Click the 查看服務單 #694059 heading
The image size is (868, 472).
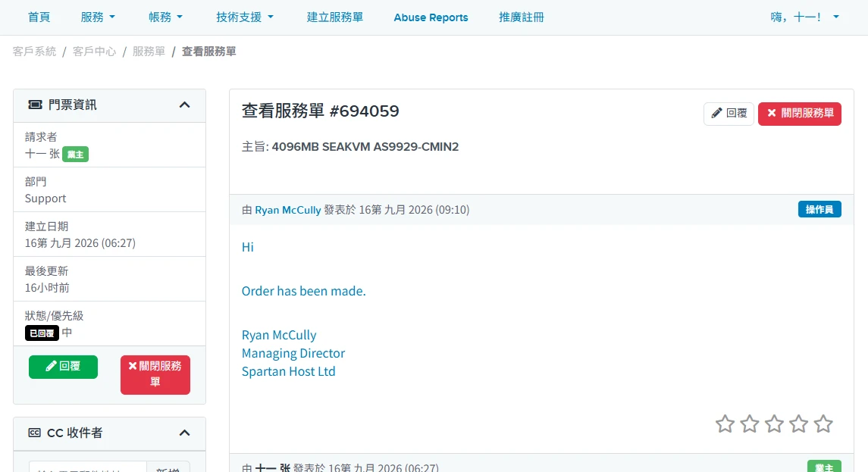tap(320, 111)
